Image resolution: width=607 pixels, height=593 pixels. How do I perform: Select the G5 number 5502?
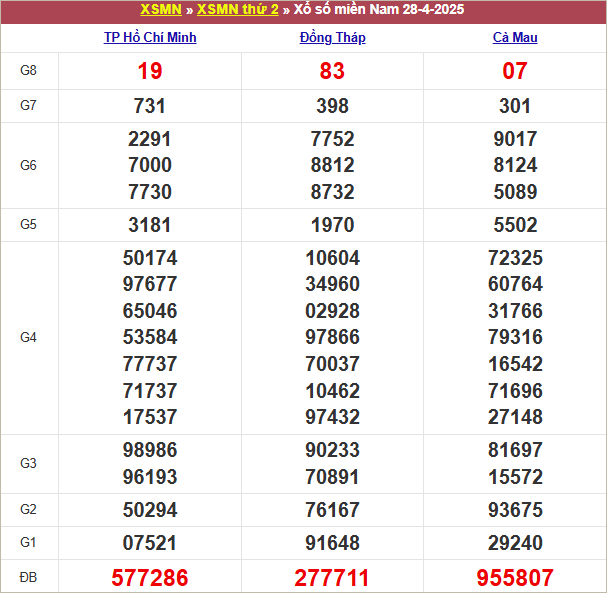[515, 225]
